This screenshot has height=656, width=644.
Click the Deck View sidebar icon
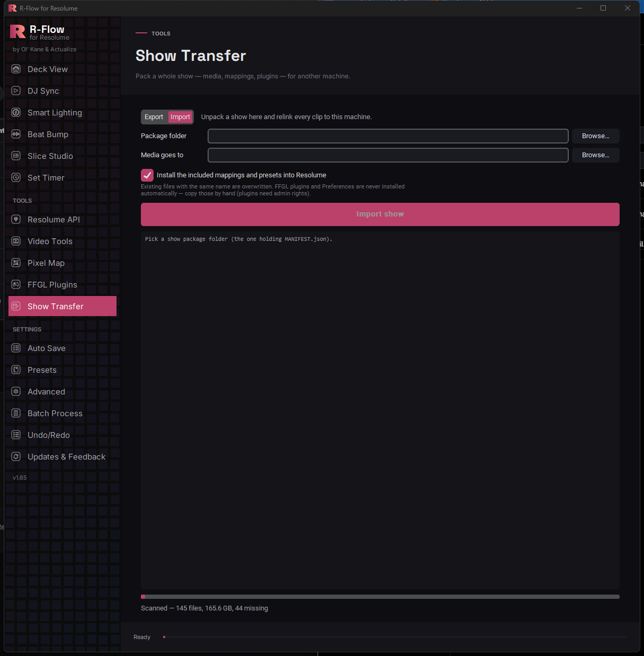[16, 69]
